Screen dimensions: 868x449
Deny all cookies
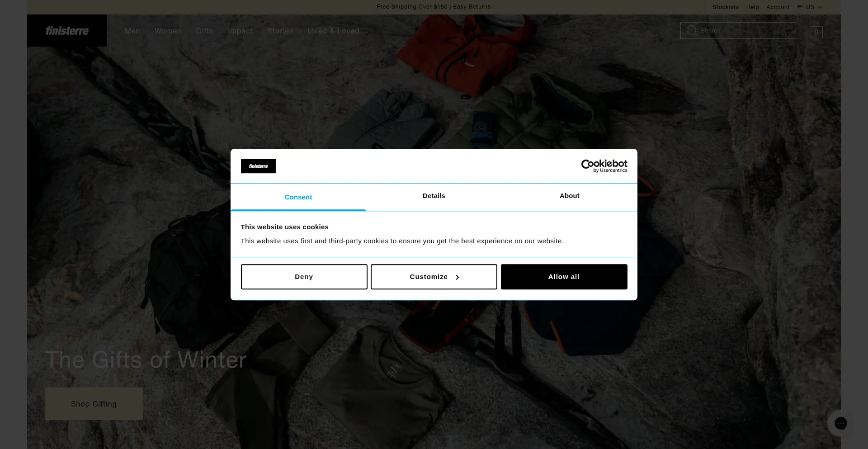pos(304,277)
